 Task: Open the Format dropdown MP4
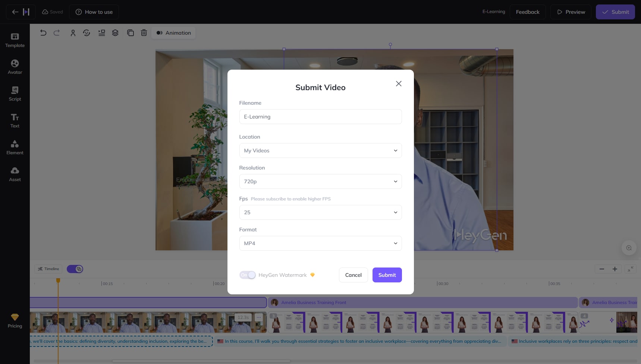point(320,243)
